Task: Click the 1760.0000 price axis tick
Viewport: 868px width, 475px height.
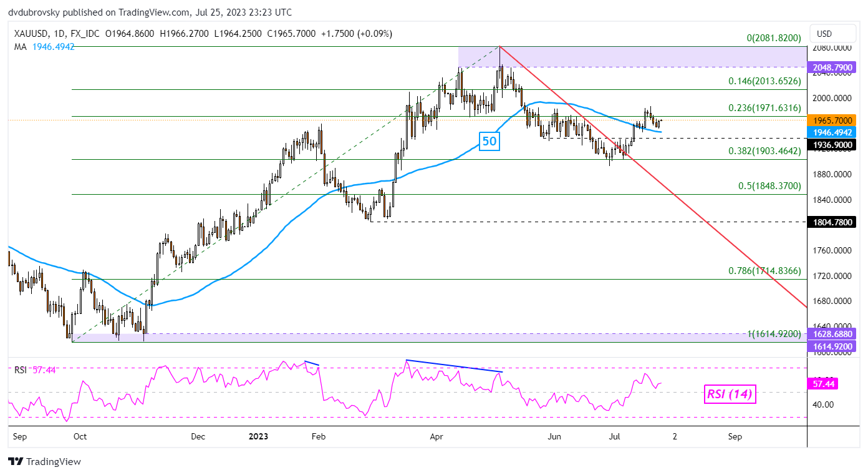Action: (832, 250)
